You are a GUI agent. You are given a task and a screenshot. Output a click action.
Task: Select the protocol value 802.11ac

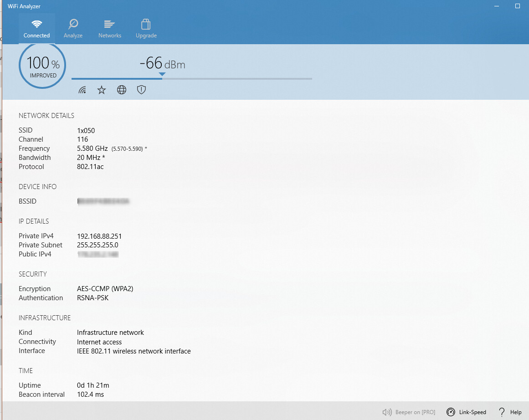pyautogui.click(x=90, y=167)
